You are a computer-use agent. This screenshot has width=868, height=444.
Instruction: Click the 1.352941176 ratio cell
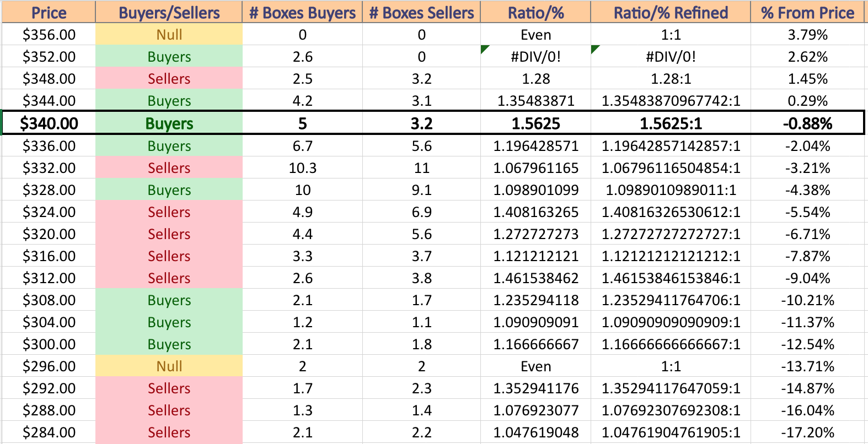(x=535, y=388)
